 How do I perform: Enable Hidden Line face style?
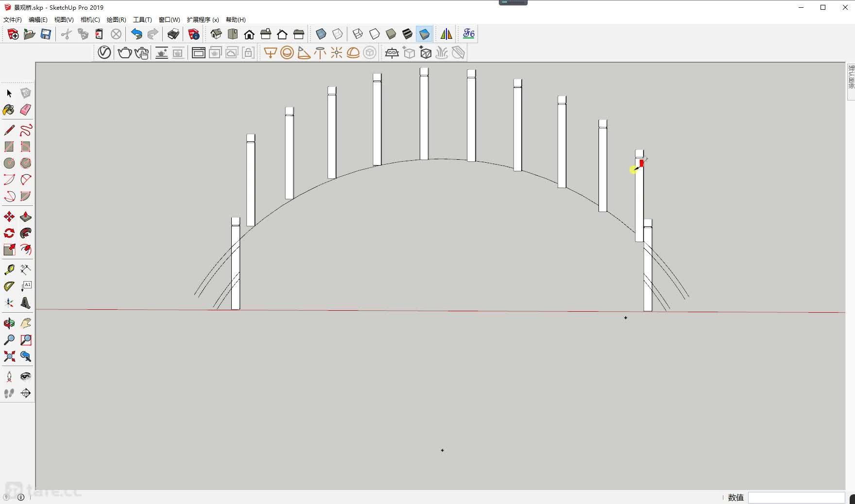click(x=375, y=34)
